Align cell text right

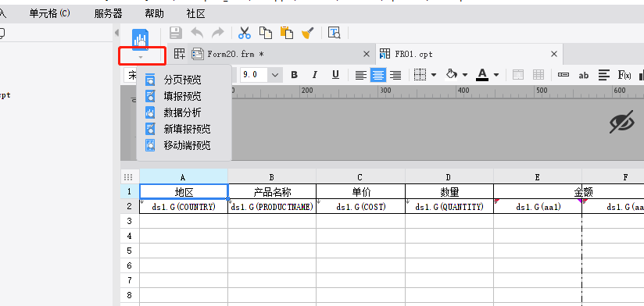tap(395, 75)
